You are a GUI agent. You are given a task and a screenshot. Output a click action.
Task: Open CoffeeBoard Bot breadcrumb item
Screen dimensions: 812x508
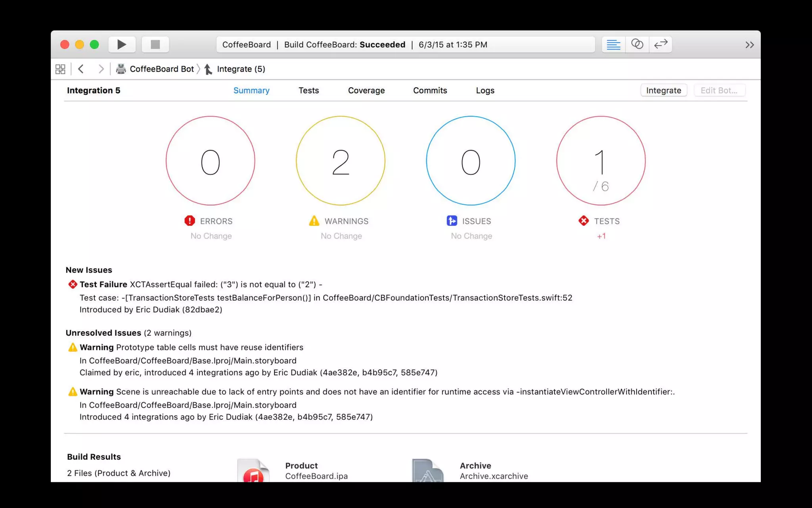[162, 69]
